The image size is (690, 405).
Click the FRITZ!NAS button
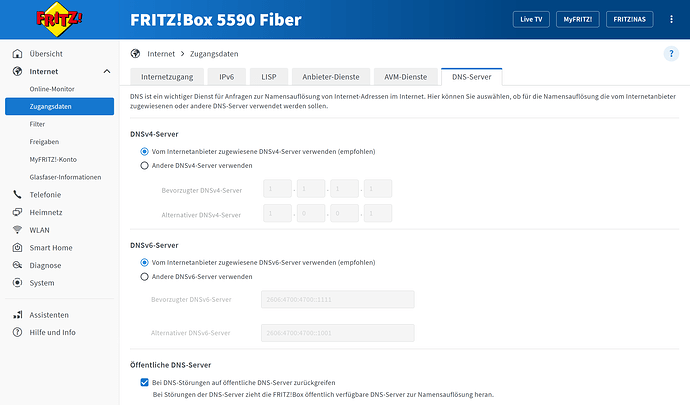point(630,19)
